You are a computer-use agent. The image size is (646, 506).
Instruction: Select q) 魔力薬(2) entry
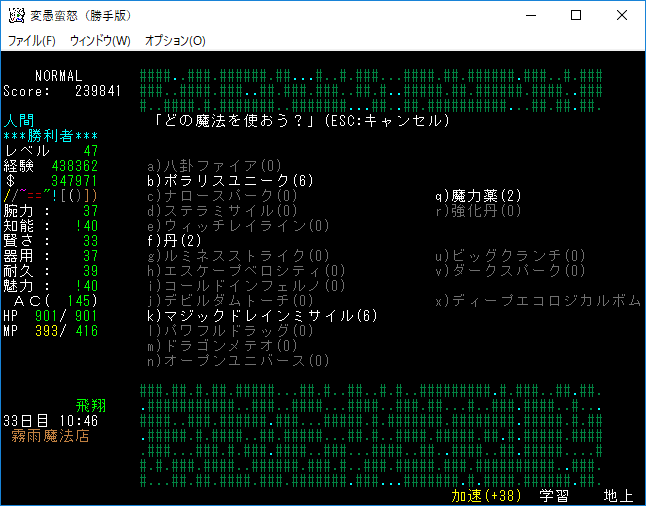pos(478,196)
